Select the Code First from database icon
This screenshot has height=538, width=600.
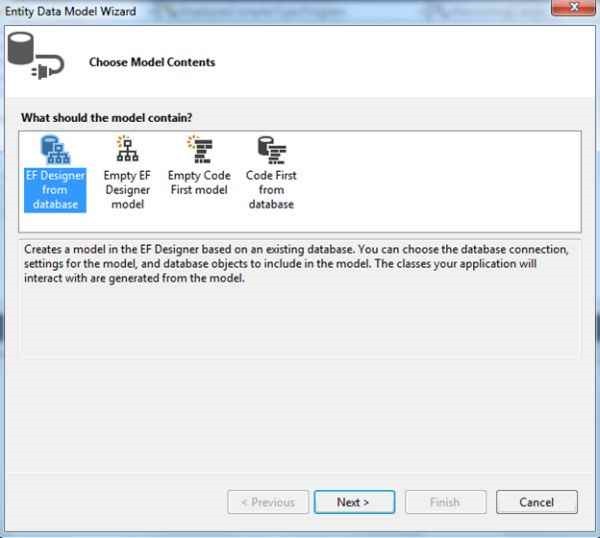click(272, 150)
